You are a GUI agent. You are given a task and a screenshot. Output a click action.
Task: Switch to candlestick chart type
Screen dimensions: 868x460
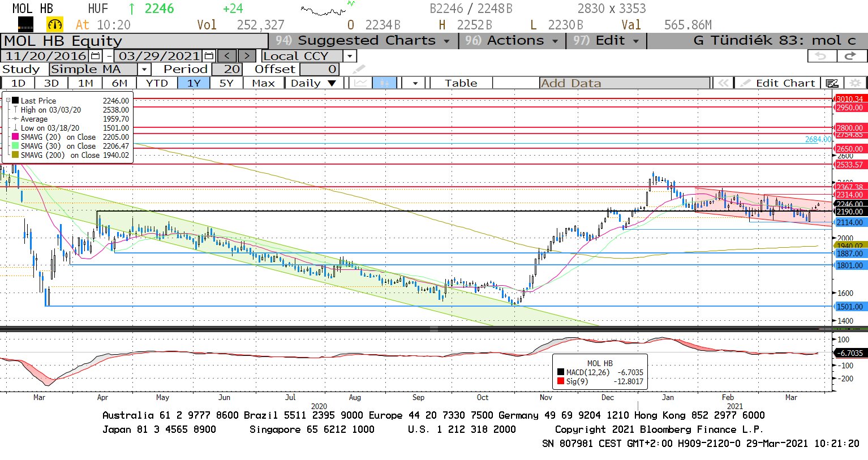(385, 83)
